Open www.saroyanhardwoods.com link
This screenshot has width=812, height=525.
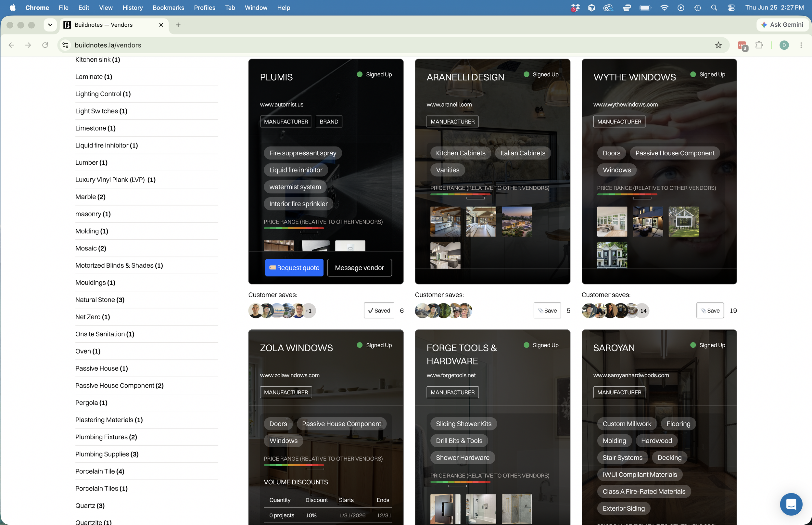(x=631, y=375)
